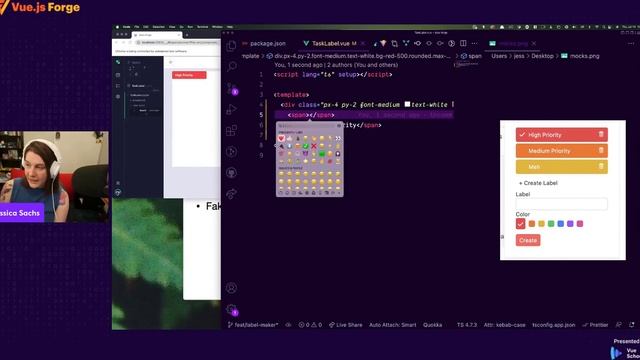The width and height of the screenshot is (640, 360).
Task: Delete the High Priority label with trash icon
Action: (x=601, y=134)
